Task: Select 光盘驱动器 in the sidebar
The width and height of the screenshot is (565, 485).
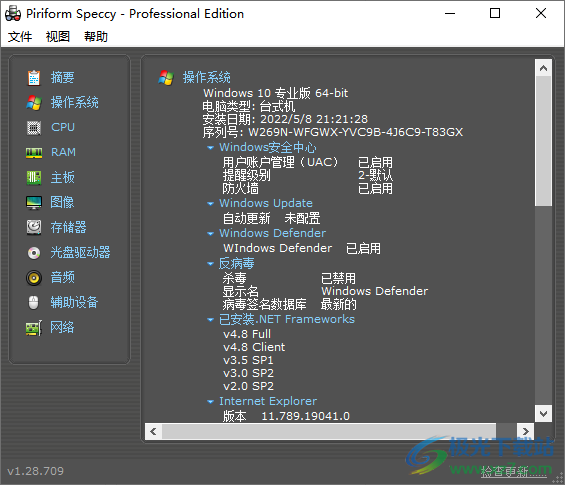Action: [x=80, y=252]
